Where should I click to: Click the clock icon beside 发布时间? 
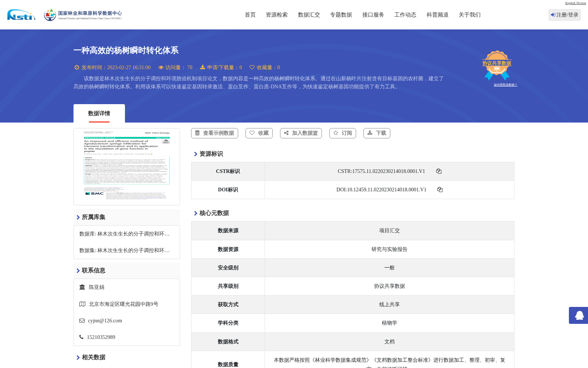pyautogui.click(x=77, y=67)
